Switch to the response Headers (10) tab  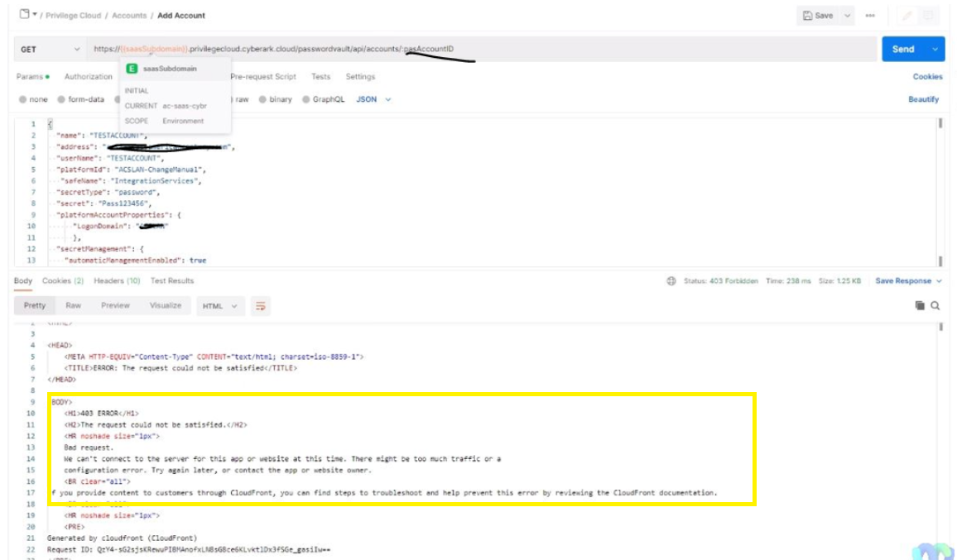click(x=117, y=281)
